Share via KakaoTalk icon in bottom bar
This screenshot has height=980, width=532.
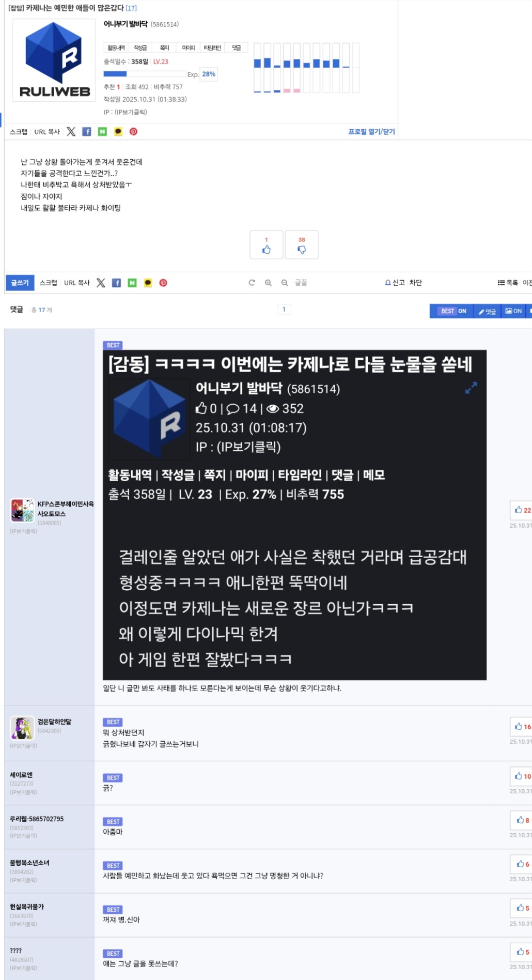point(148,283)
